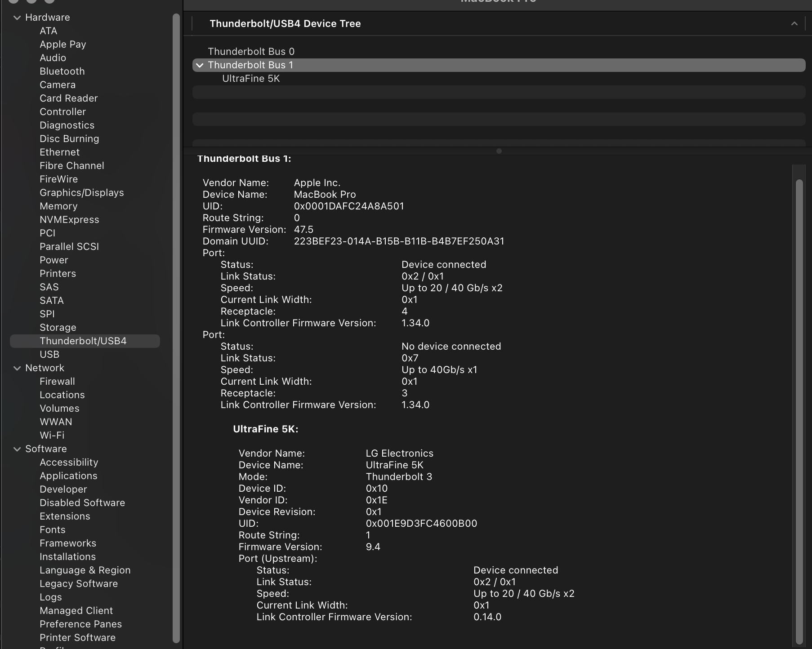The width and height of the screenshot is (812, 649).
Task: Select Controller in sidebar
Action: pos(62,112)
